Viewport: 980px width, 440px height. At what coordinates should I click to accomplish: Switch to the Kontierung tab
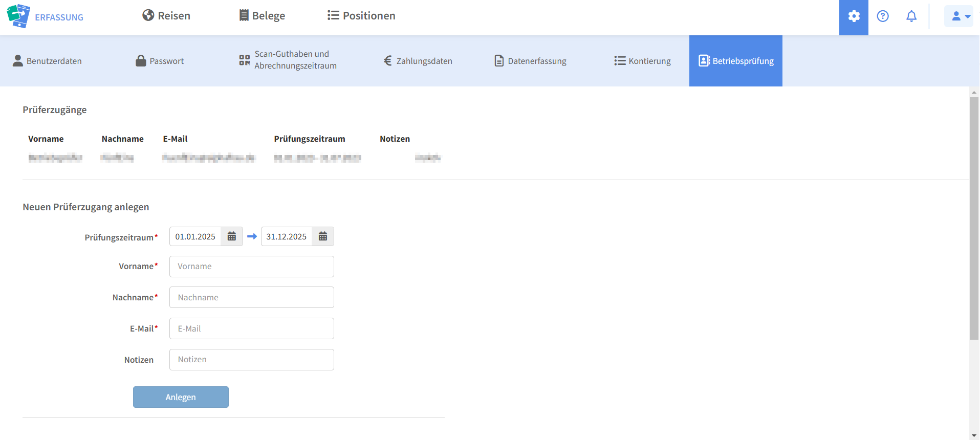tap(642, 61)
